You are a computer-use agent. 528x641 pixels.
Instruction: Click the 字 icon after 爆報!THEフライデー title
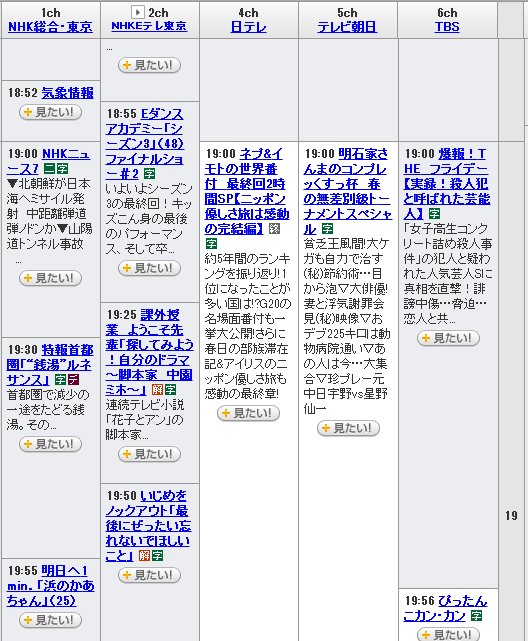click(x=434, y=214)
